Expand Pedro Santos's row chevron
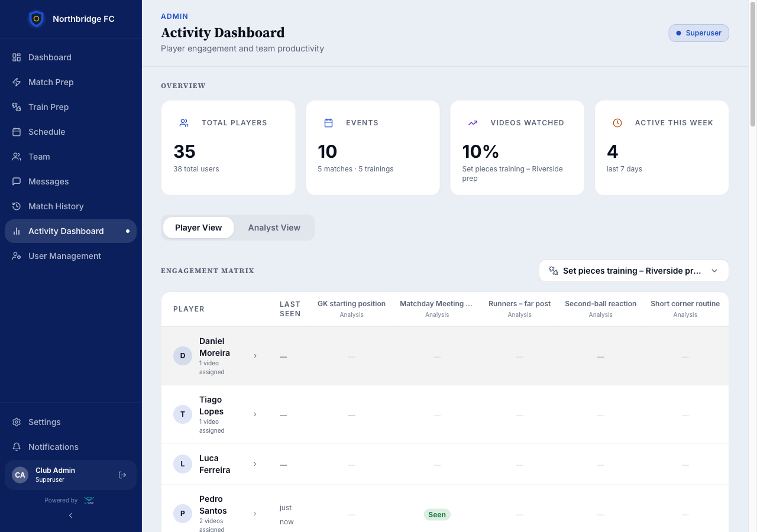Screen dimensions: 757x532 tap(255, 514)
